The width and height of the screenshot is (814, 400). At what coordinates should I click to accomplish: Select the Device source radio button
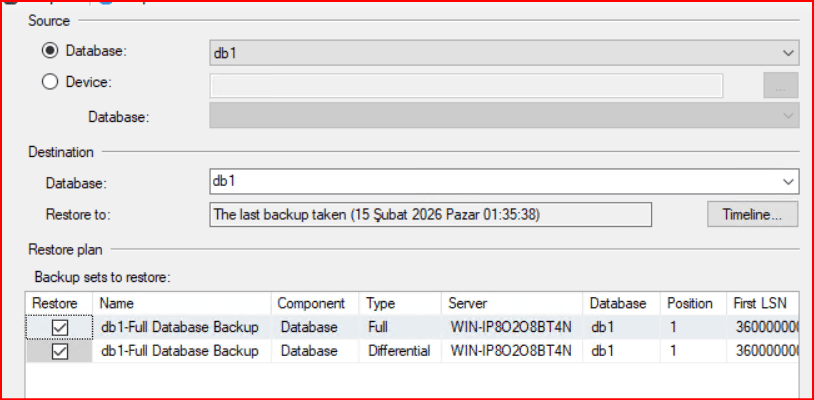click(49, 82)
